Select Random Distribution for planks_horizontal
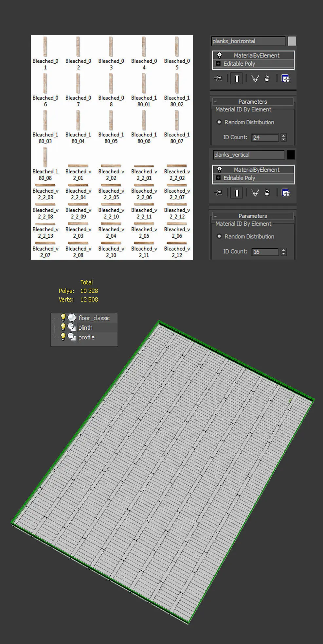323x644 pixels. click(x=219, y=122)
